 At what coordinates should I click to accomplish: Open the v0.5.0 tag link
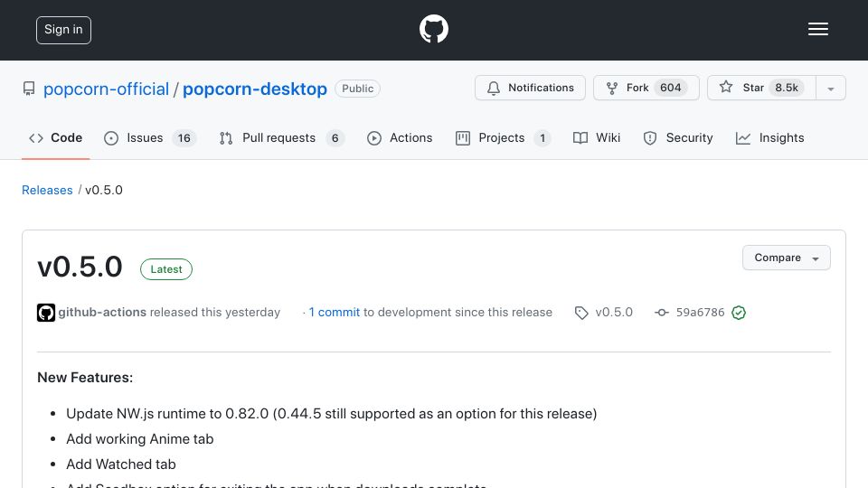[614, 313]
